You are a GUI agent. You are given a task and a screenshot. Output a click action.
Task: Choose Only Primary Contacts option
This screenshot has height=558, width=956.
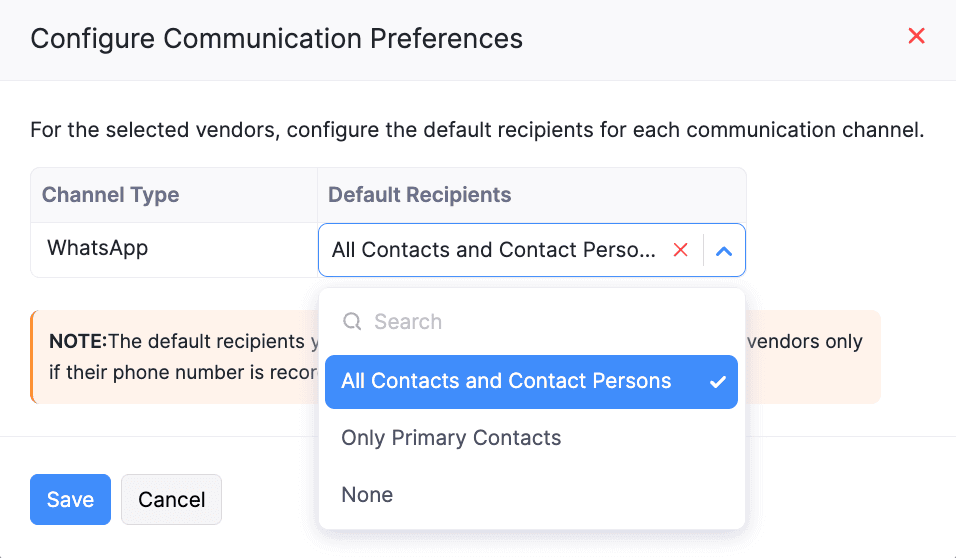click(x=451, y=438)
